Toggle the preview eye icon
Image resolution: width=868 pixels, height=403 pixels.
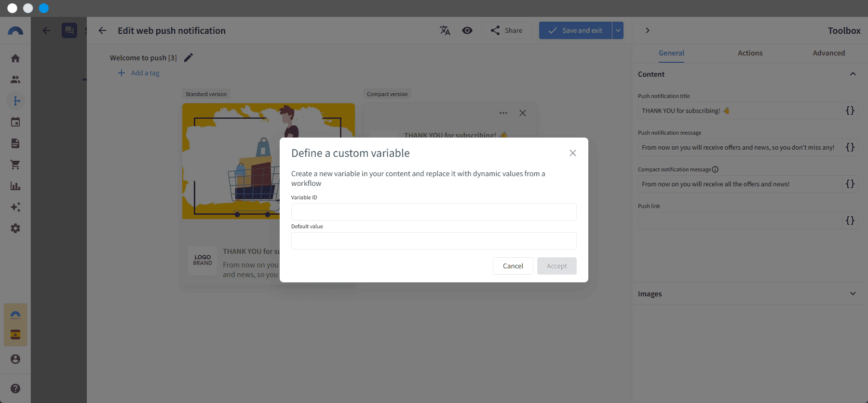point(467,30)
